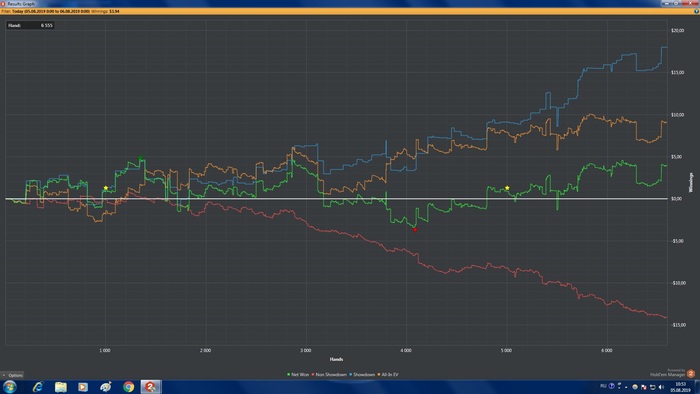Image resolution: width=700 pixels, height=394 pixels.
Task: Select Hold'em Manager 2 taskbar button
Action: (151, 386)
